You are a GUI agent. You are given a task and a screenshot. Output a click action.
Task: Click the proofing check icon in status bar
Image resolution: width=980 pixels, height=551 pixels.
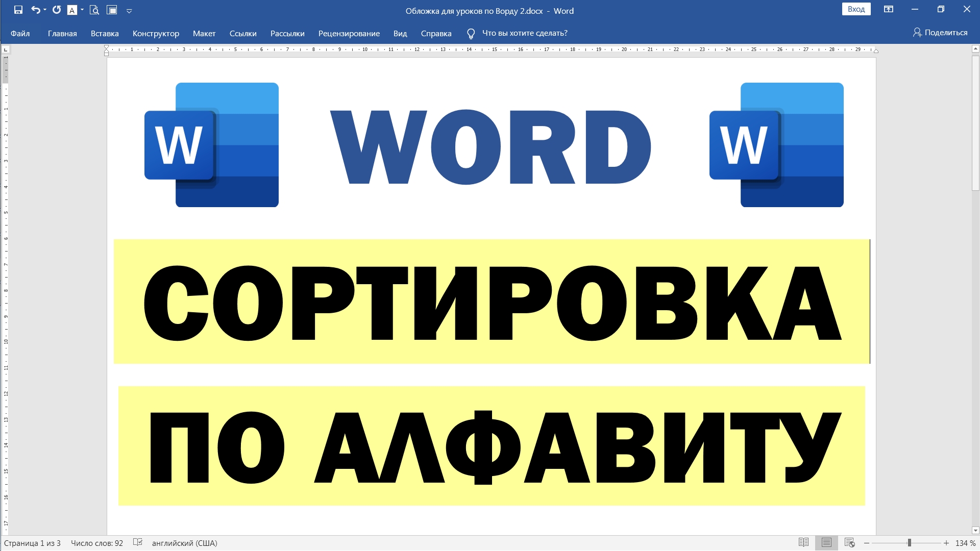click(x=138, y=543)
